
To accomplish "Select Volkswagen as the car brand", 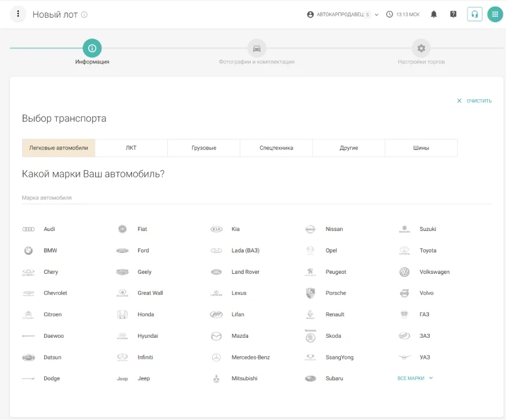I will pos(434,272).
